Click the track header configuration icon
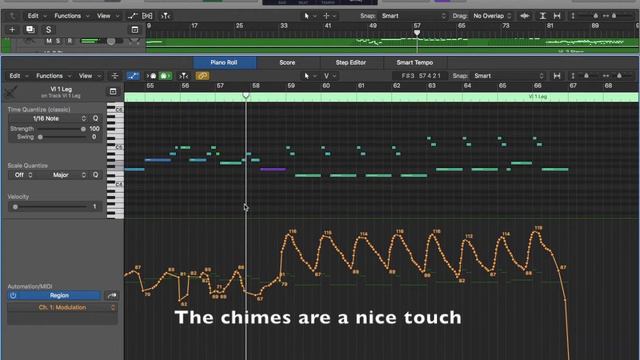Screen dimensions: 640x360 [x=135, y=29]
